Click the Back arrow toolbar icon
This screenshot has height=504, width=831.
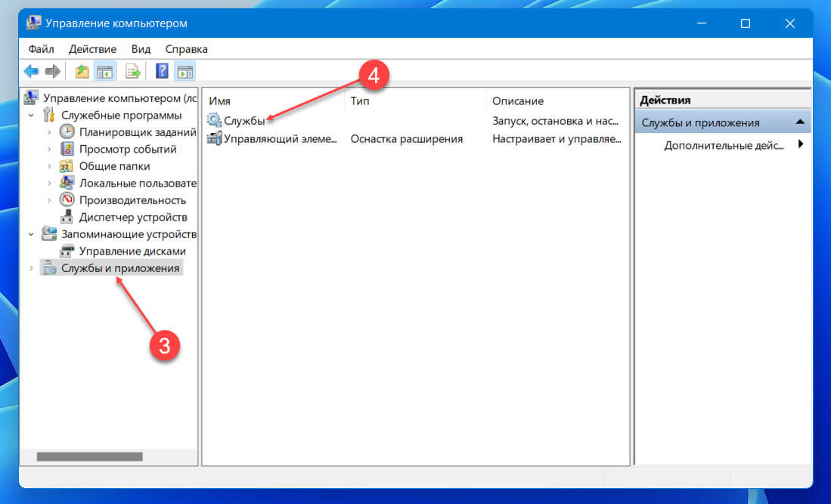tap(31, 71)
